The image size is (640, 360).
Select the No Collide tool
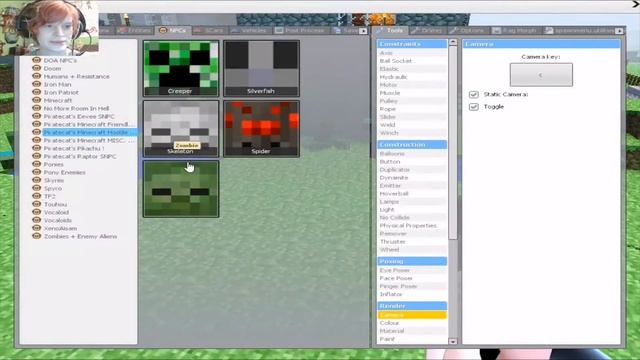[x=412, y=218]
